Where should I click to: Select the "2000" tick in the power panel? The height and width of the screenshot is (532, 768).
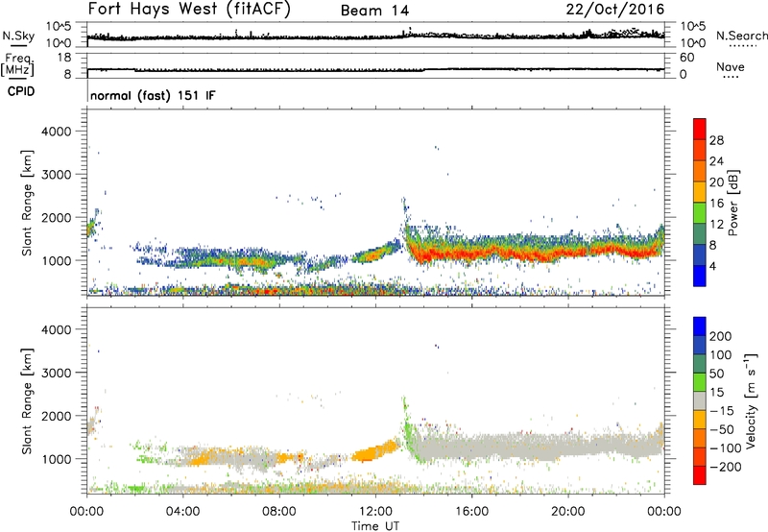(56, 217)
